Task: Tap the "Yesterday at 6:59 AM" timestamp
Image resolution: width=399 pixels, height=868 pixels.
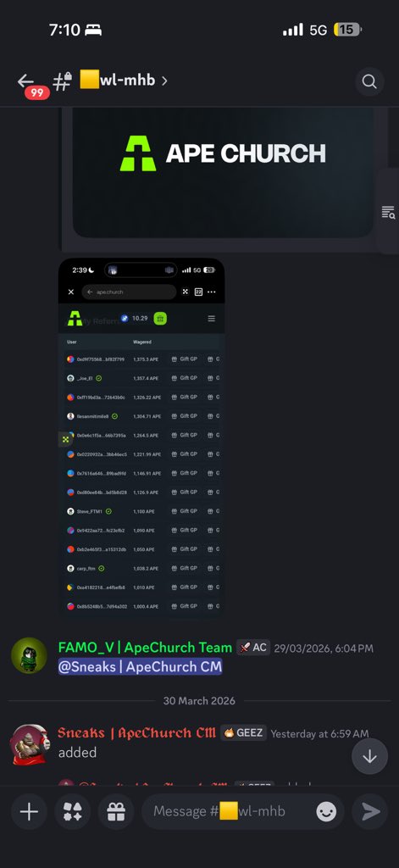Action: pos(319,733)
